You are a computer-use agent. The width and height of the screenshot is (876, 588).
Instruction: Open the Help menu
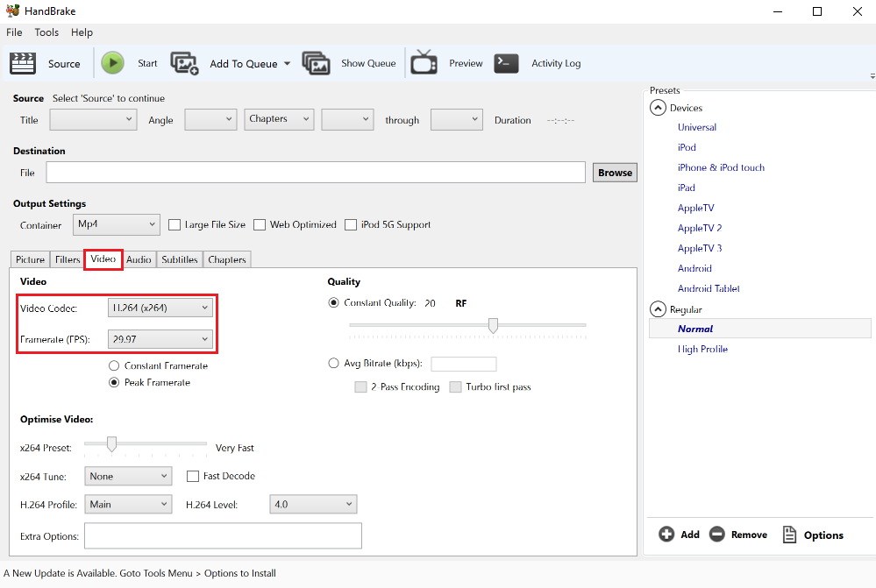point(82,32)
